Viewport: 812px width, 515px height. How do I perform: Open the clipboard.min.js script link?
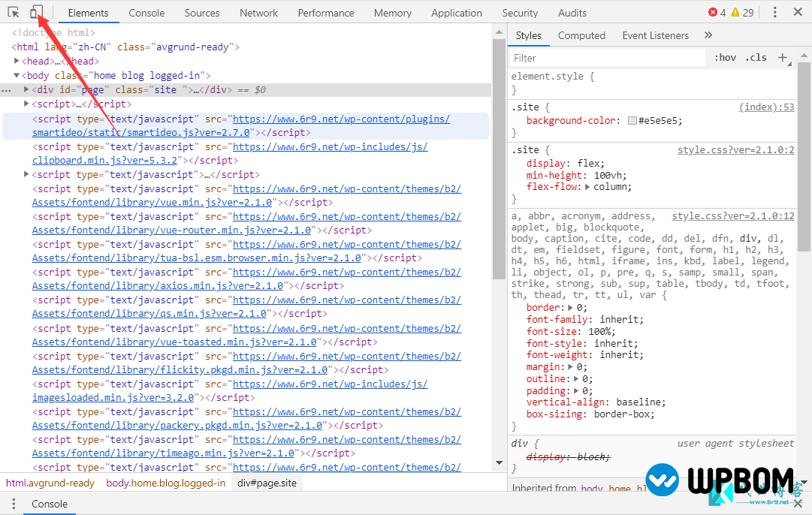tap(230, 154)
